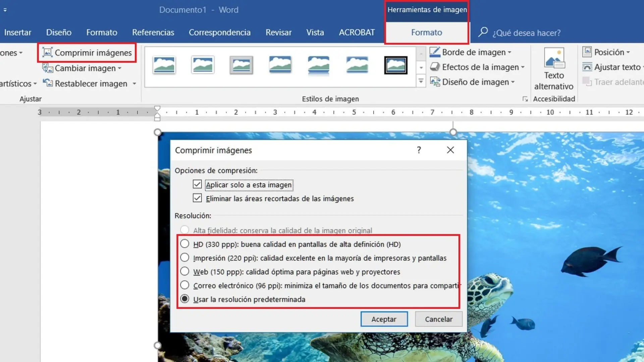This screenshot has width=644, height=362.
Task: Click the Posición layout icon
Action: 587,52
